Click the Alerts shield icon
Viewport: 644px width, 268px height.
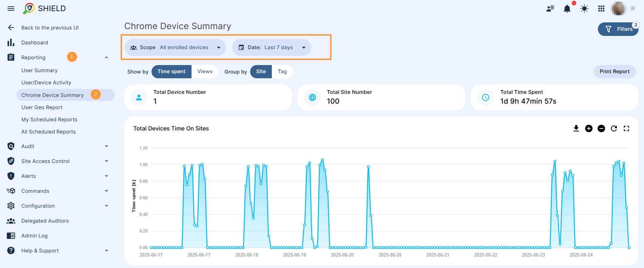pos(11,176)
